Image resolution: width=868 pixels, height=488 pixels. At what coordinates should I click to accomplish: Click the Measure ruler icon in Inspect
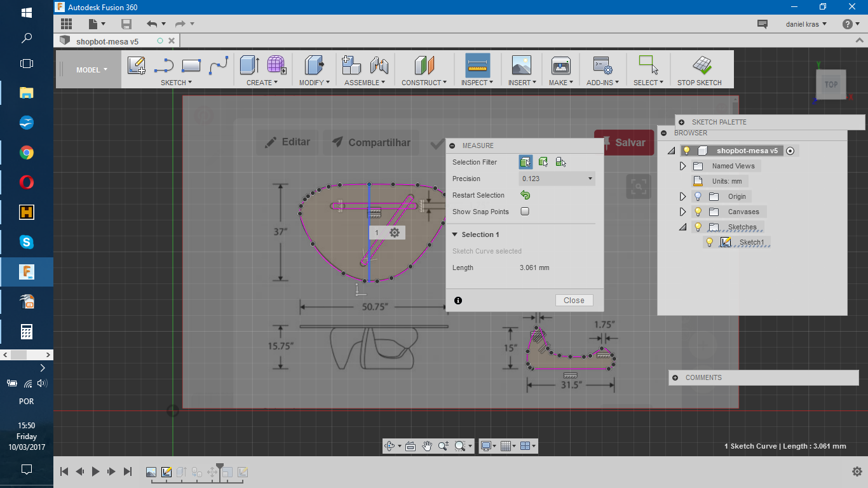[x=477, y=65]
